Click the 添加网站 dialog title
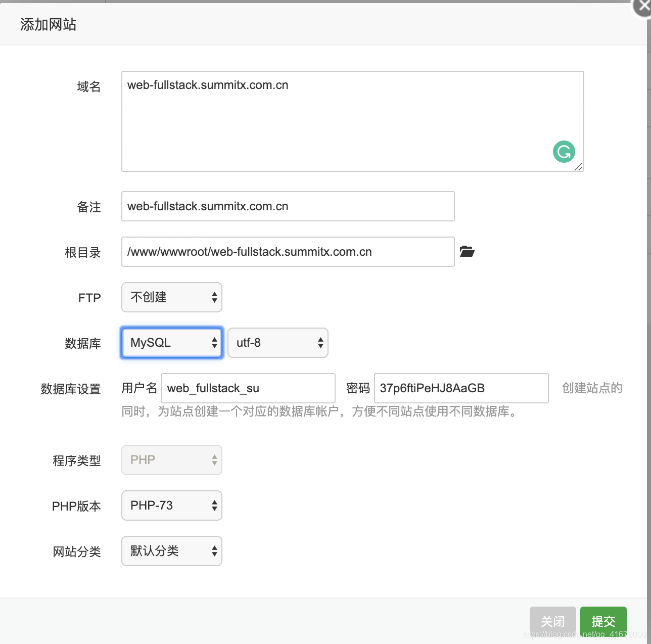Viewport: 651px width, 644px height. tap(48, 24)
